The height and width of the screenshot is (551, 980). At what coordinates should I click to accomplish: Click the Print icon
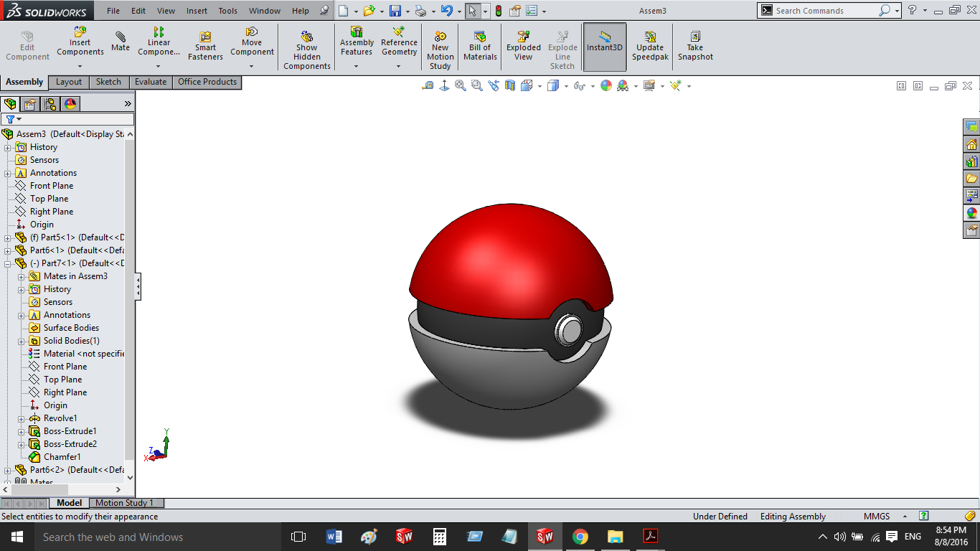tap(421, 11)
